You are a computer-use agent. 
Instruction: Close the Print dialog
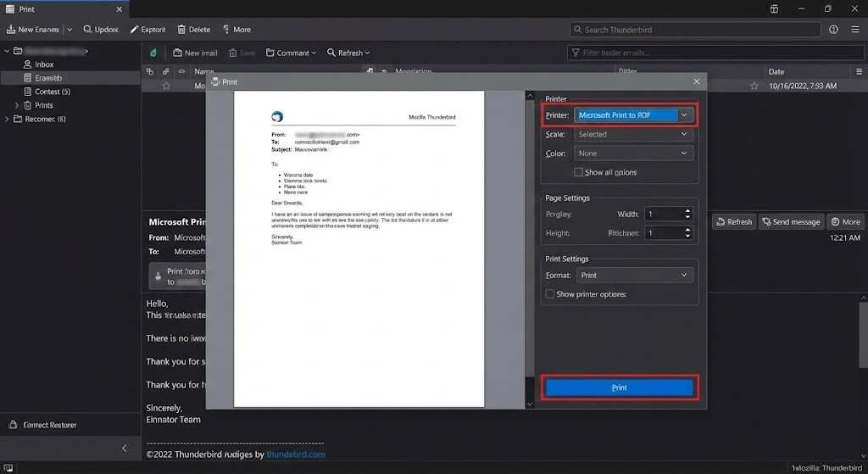point(697,81)
